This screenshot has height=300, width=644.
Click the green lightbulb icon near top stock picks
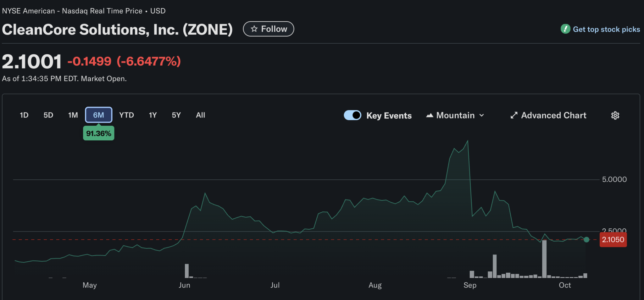pos(566,29)
